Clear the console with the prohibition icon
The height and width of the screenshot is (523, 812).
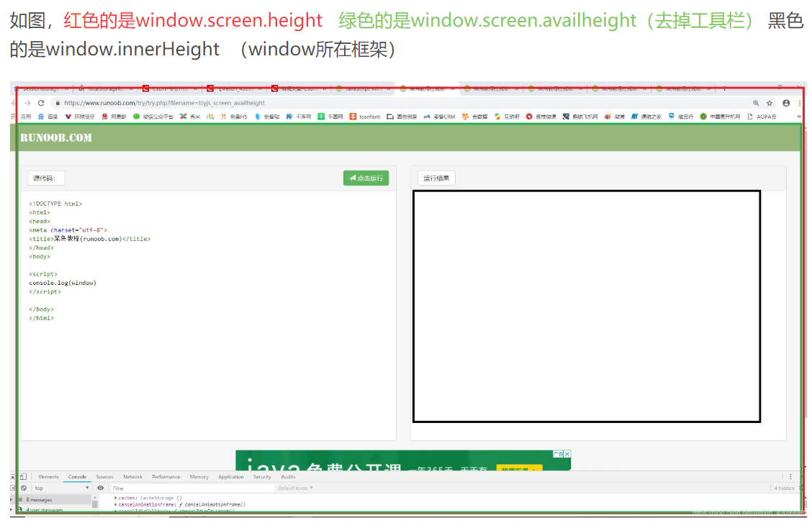[x=22, y=488]
